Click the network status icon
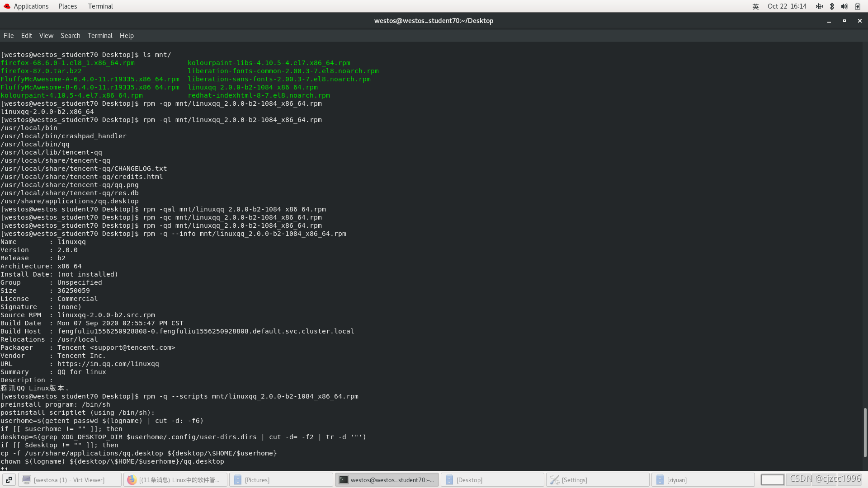The image size is (868, 488). click(819, 6)
